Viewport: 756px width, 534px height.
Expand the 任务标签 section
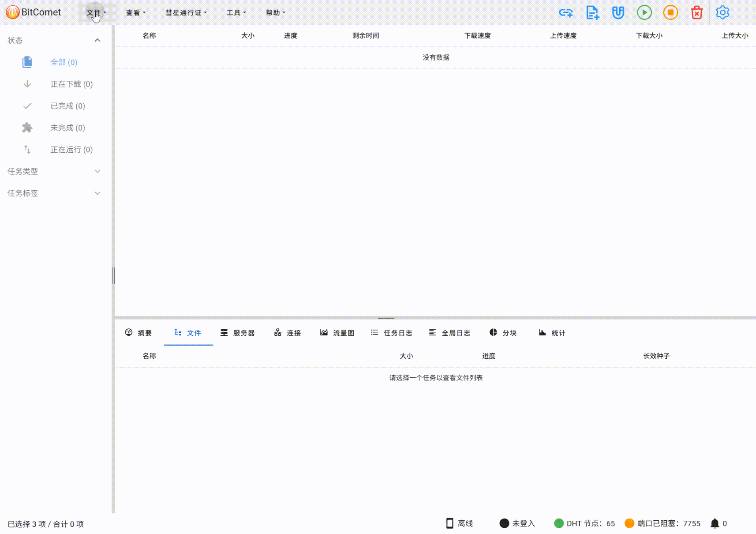pyautogui.click(x=97, y=193)
